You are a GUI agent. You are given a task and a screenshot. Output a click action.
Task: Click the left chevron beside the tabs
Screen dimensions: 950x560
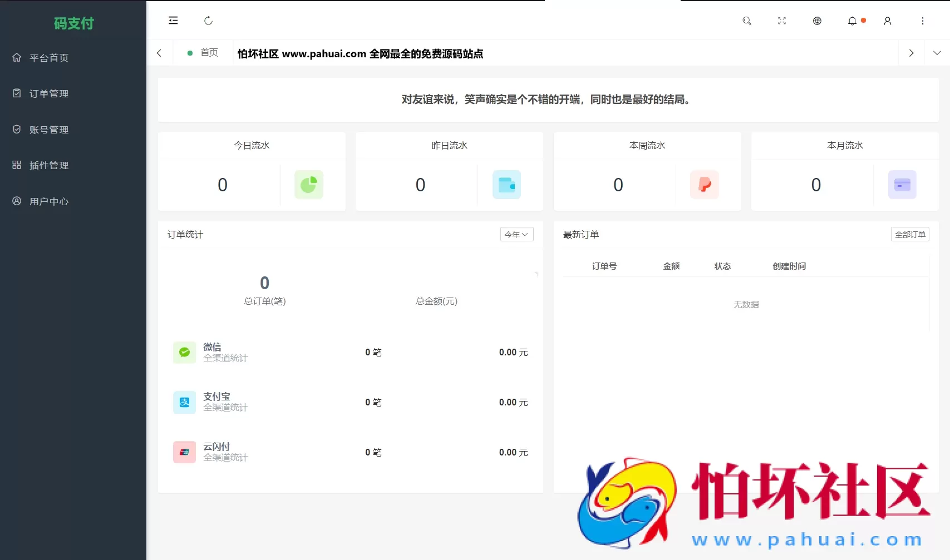click(x=159, y=52)
